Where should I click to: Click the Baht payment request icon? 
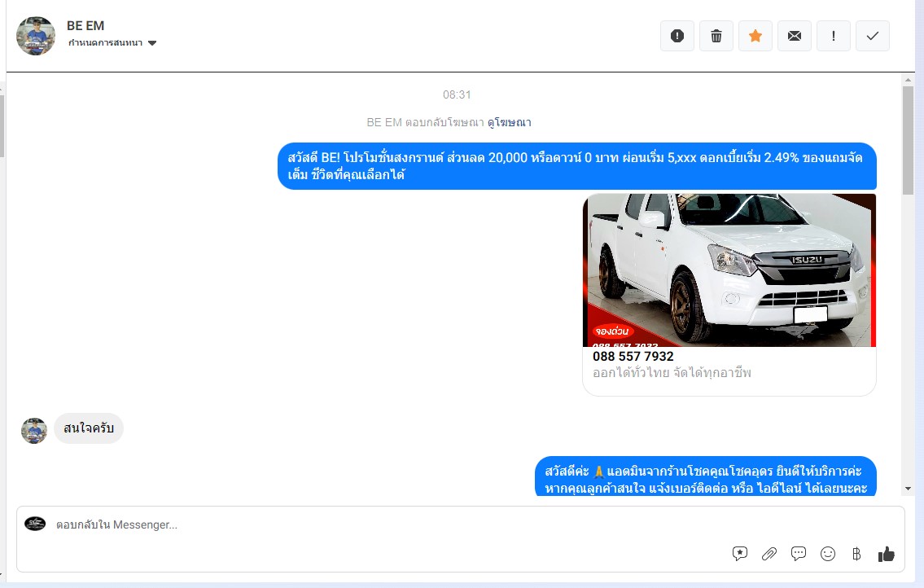856,554
